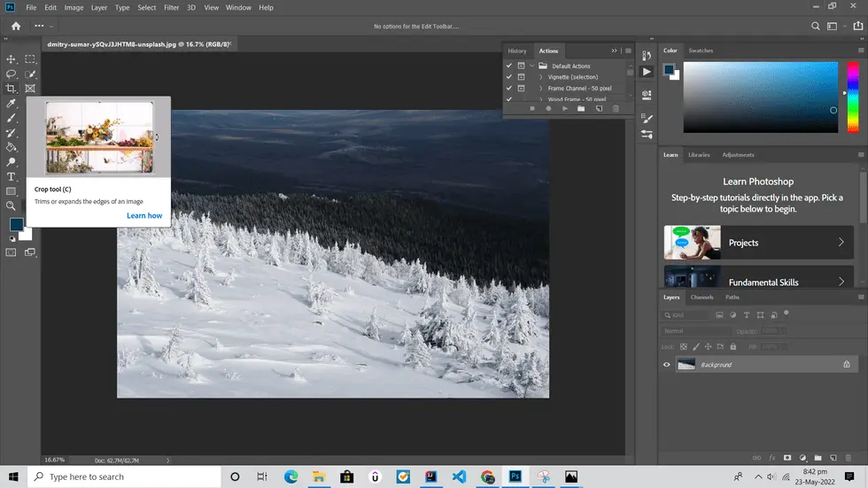Screen dimensions: 868x488
Task: Toggle Quick Mask mode icon
Action: (x=11, y=252)
